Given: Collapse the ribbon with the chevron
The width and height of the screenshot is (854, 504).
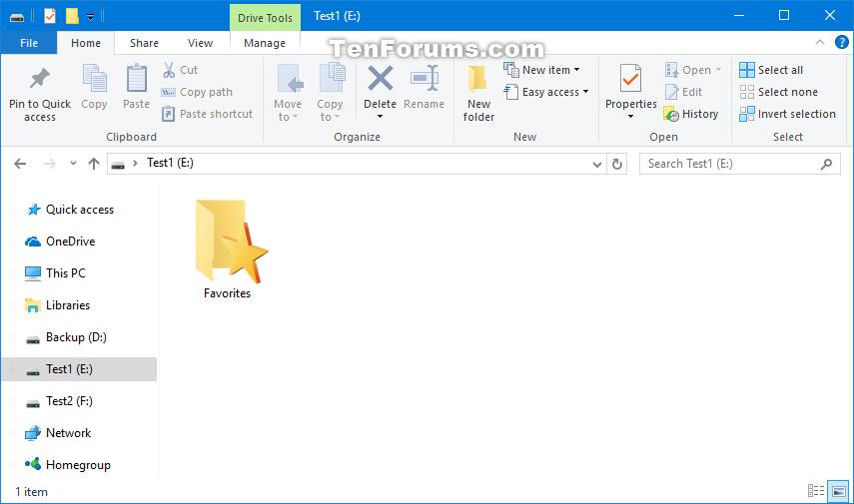Looking at the screenshot, I should 820,42.
